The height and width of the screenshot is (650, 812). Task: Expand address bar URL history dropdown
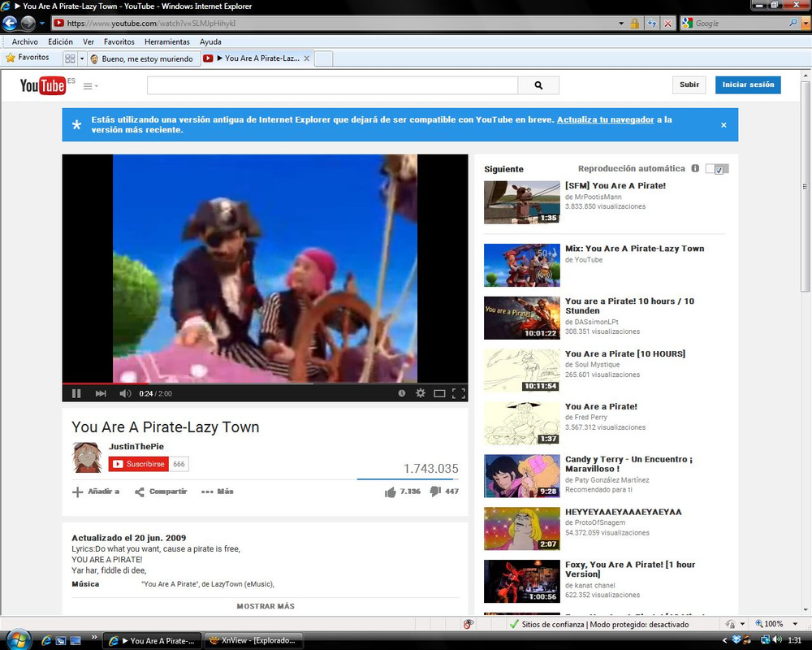621,24
